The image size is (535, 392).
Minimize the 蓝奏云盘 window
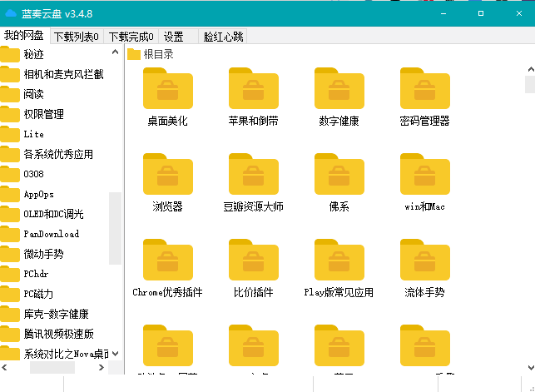(x=443, y=13)
